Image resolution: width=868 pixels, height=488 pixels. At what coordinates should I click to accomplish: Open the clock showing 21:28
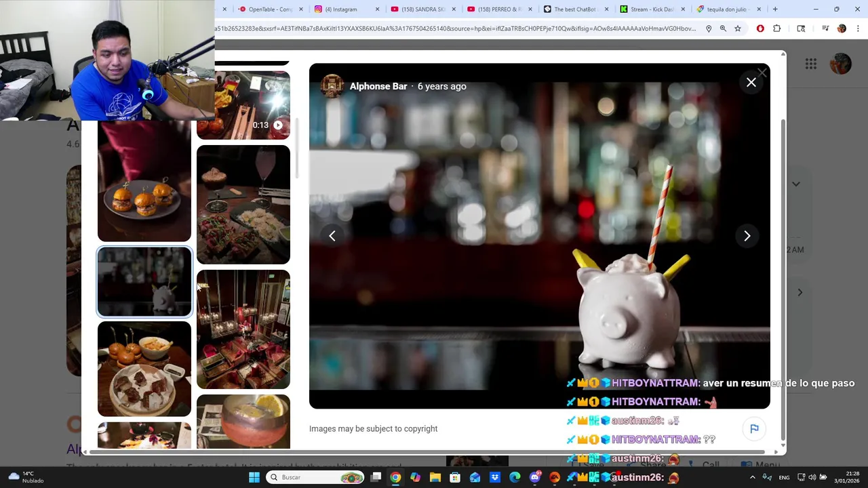click(847, 477)
